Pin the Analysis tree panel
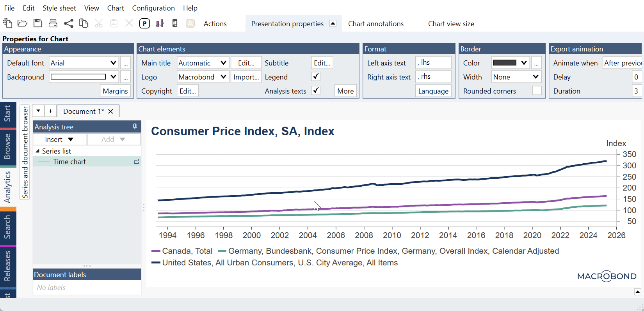 pos(135,127)
